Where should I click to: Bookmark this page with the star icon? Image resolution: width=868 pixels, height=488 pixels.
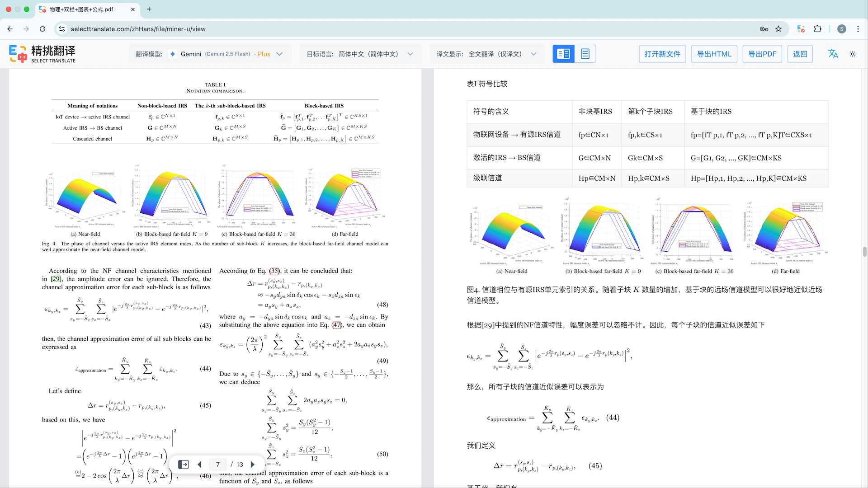778,29
